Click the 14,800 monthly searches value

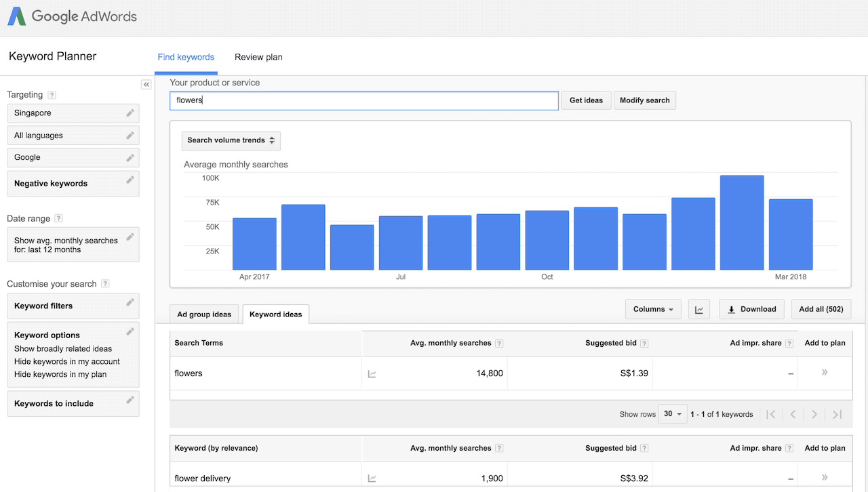pyautogui.click(x=490, y=373)
